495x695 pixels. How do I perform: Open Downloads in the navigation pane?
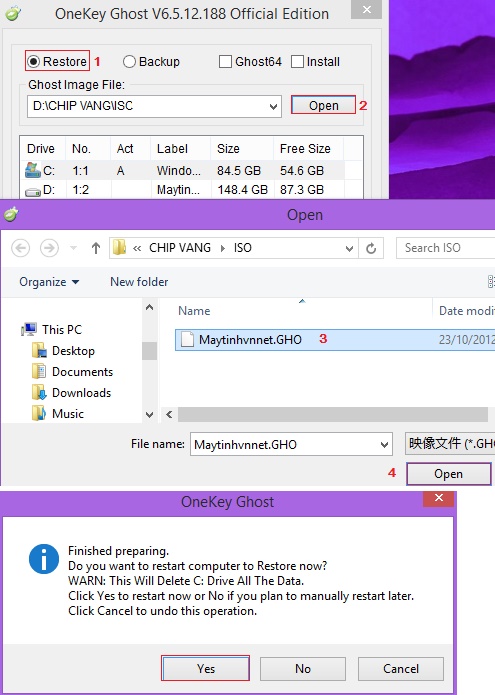(71, 393)
